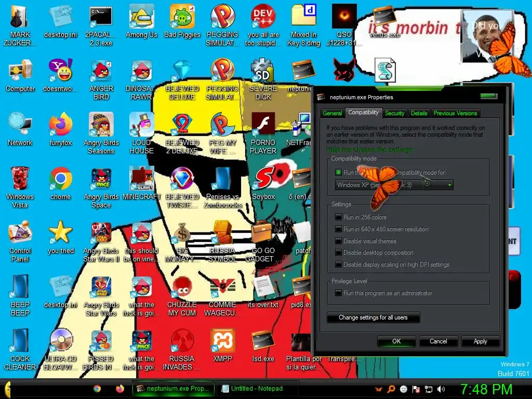Select the lsd.exe desktop icon
Screen dimensions: 532x399
263,345
